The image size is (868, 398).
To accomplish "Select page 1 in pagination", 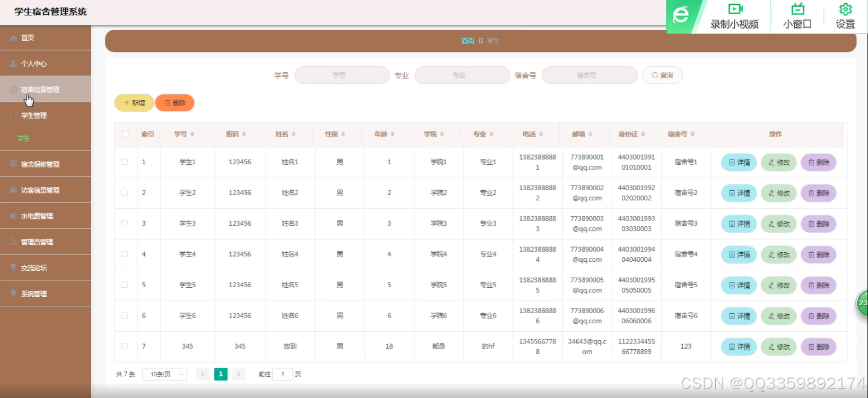I will tap(221, 374).
